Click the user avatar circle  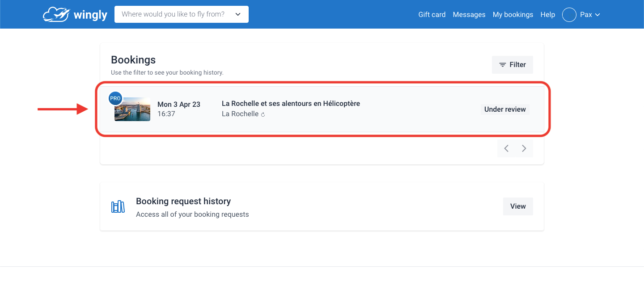click(x=569, y=15)
